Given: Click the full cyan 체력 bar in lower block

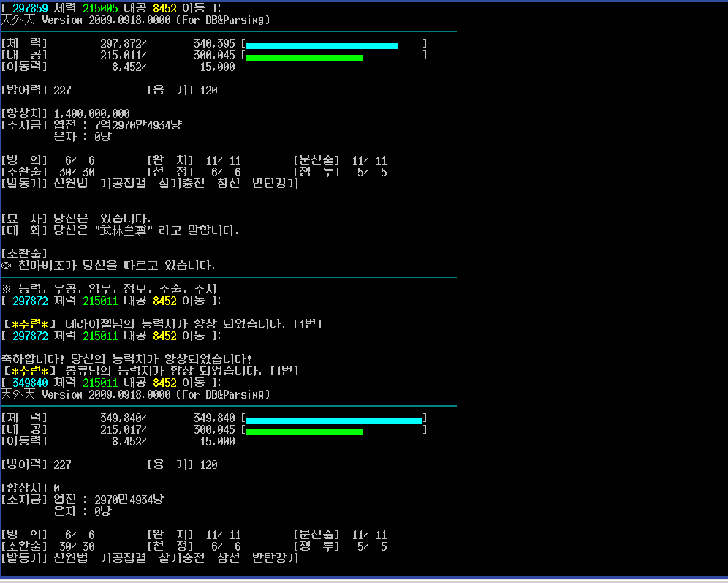Looking at the screenshot, I should 333,420.
